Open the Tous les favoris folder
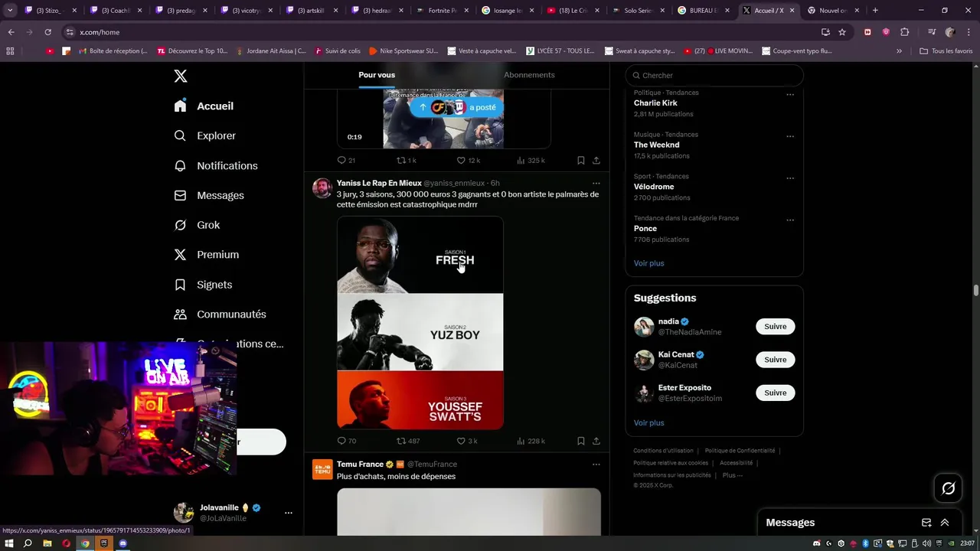 946,51
